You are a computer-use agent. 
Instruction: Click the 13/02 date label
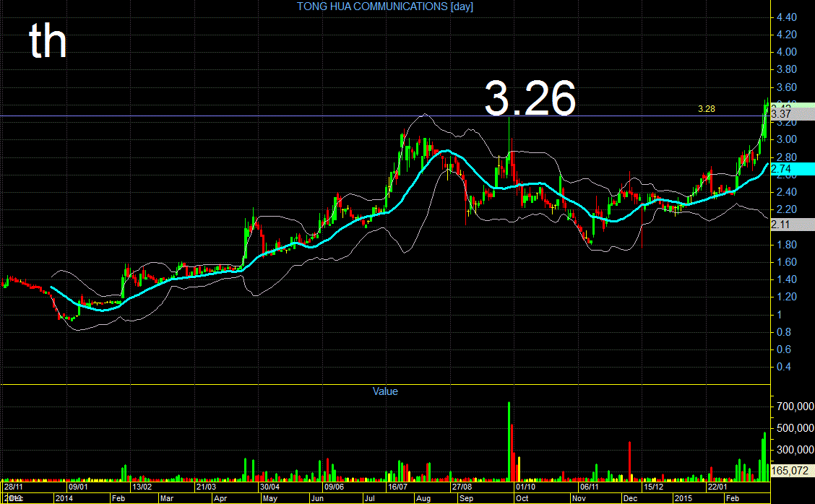(x=142, y=487)
